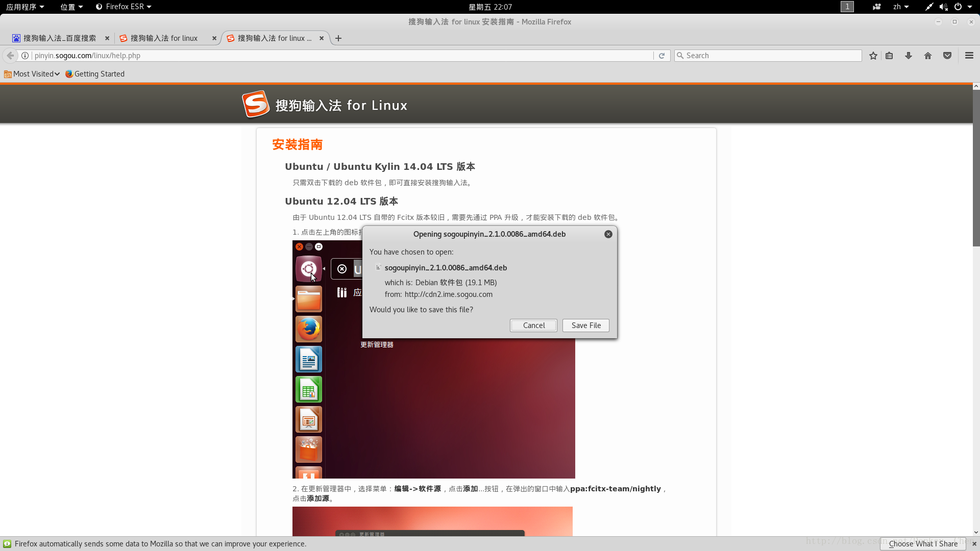Focus the URL address bar
The width and height of the screenshot is (980, 551).
click(342, 56)
